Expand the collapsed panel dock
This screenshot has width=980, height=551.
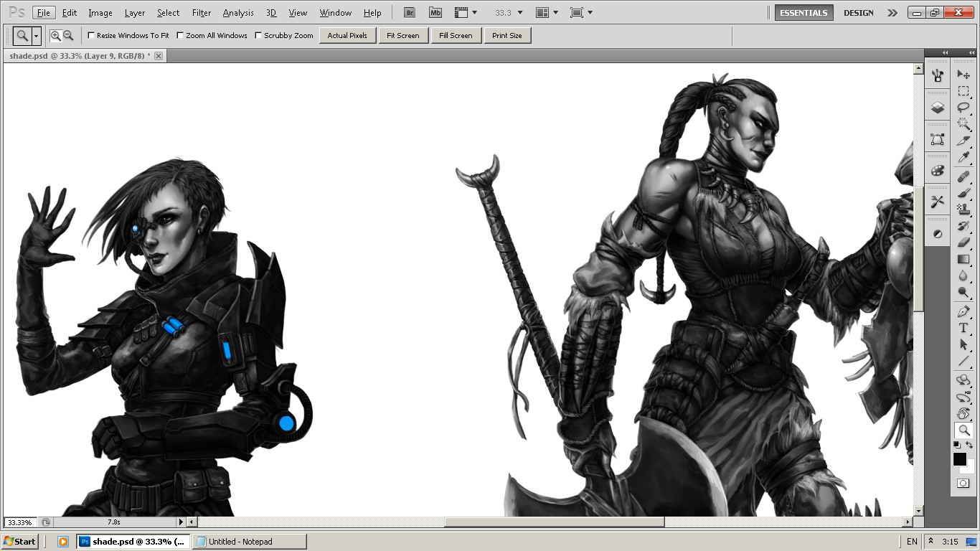pos(945,52)
